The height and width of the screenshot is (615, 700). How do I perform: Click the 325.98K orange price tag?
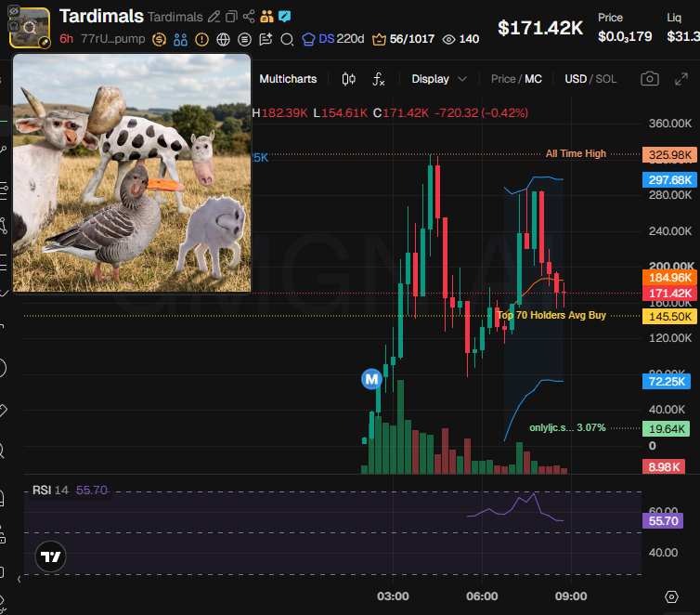pyautogui.click(x=669, y=155)
